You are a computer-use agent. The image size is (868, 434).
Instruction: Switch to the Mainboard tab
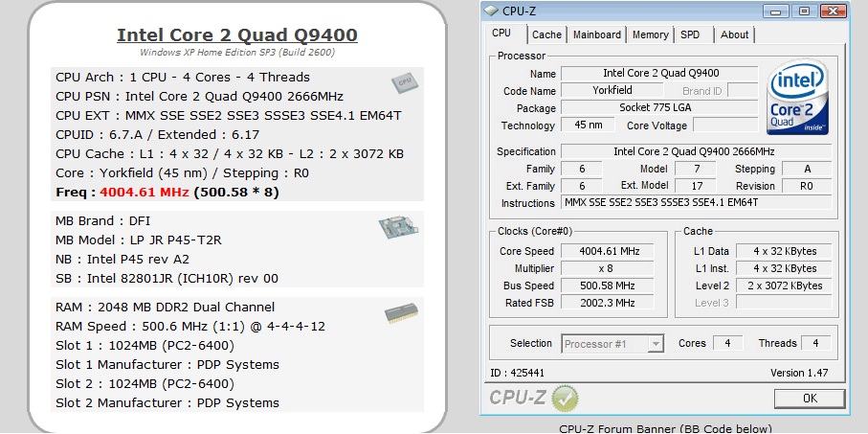click(597, 34)
